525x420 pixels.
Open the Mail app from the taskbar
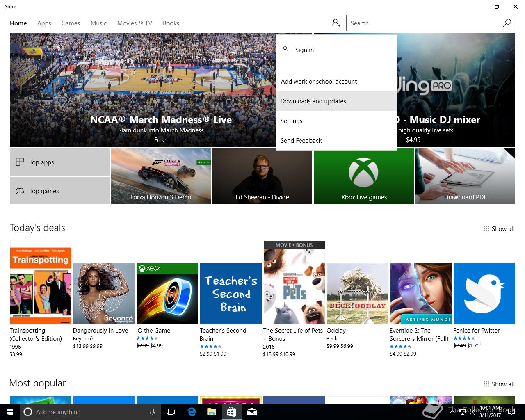(252, 412)
